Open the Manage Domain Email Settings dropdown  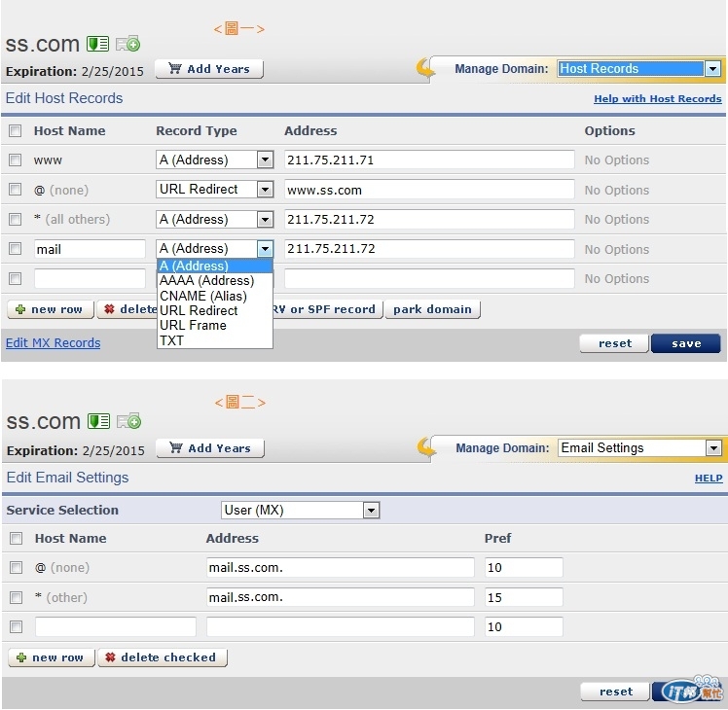click(x=639, y=447)
